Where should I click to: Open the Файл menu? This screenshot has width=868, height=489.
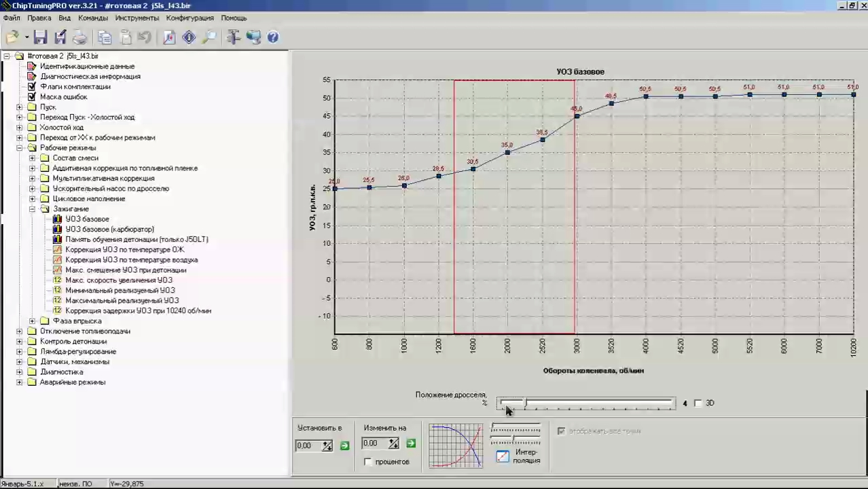click(12, 18)
